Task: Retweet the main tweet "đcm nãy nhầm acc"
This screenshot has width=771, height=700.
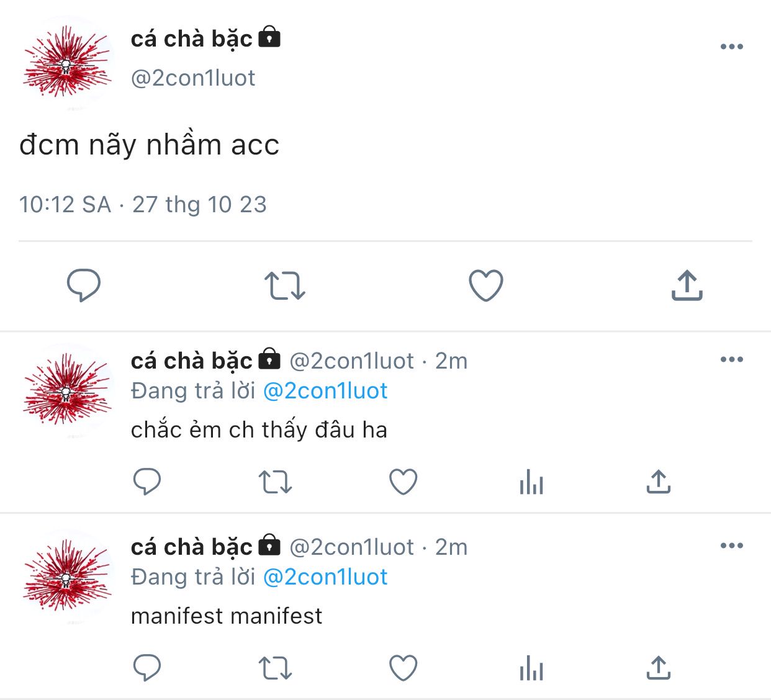Action: 285,285
